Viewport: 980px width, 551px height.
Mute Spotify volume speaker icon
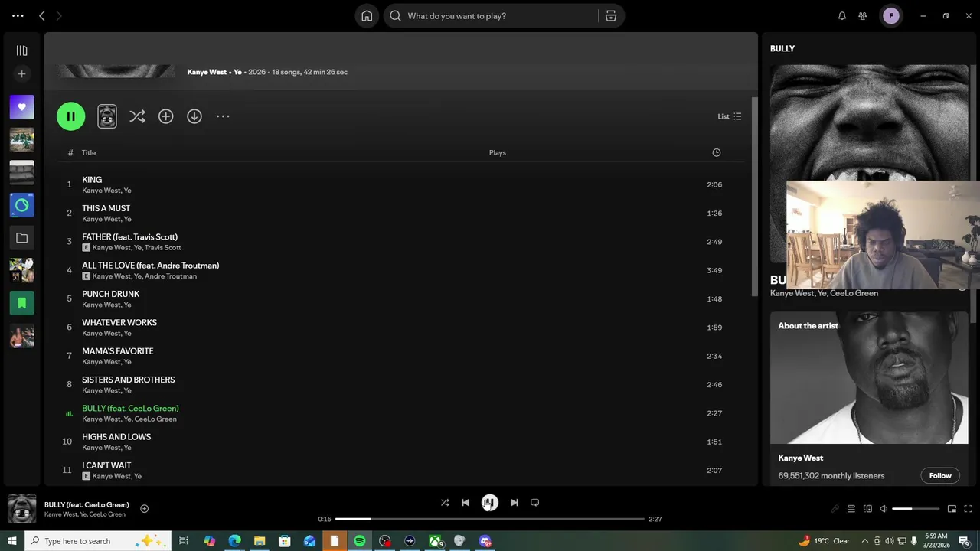point(884,509)
